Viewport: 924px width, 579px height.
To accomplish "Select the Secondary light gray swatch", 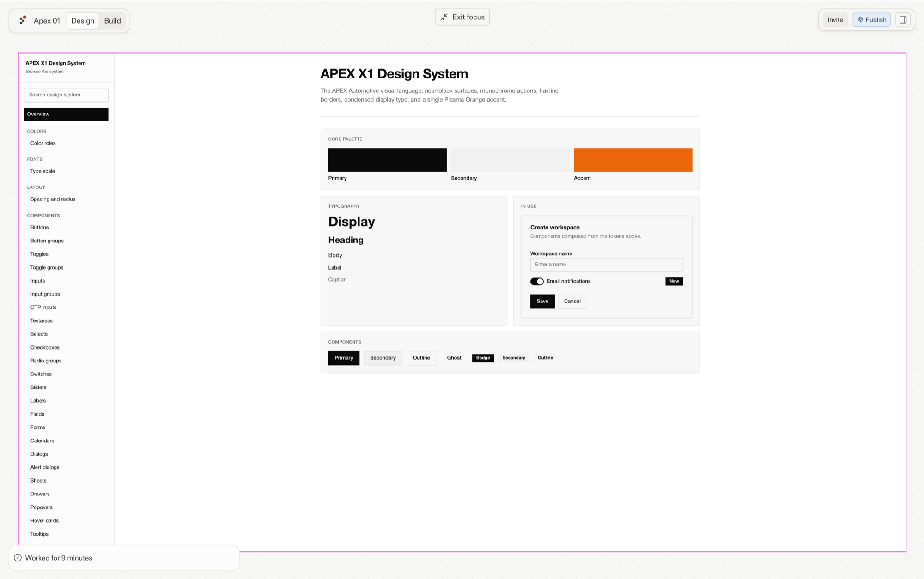I will pyautogui.click(x=510, y=160).
